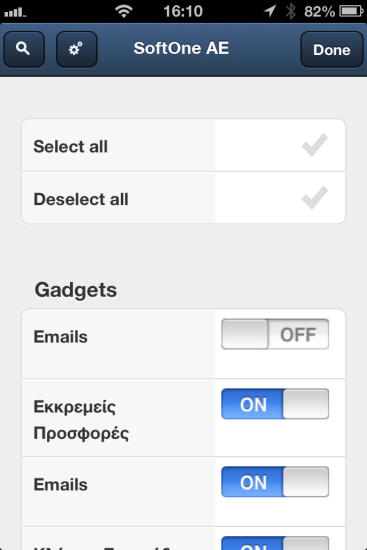This screenshot has height=550, width=367.
Task: Open settings with the gears icon
Action: 76,49
